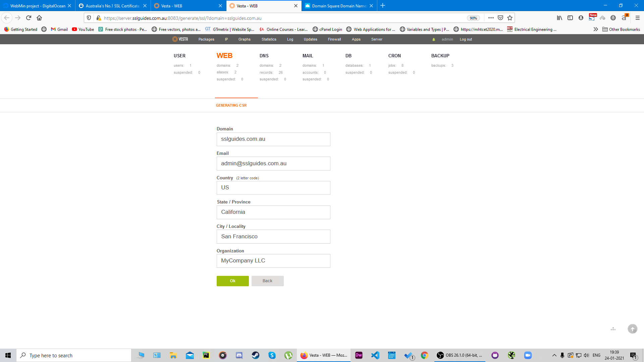Launch Skype from the taskbar

272,355
